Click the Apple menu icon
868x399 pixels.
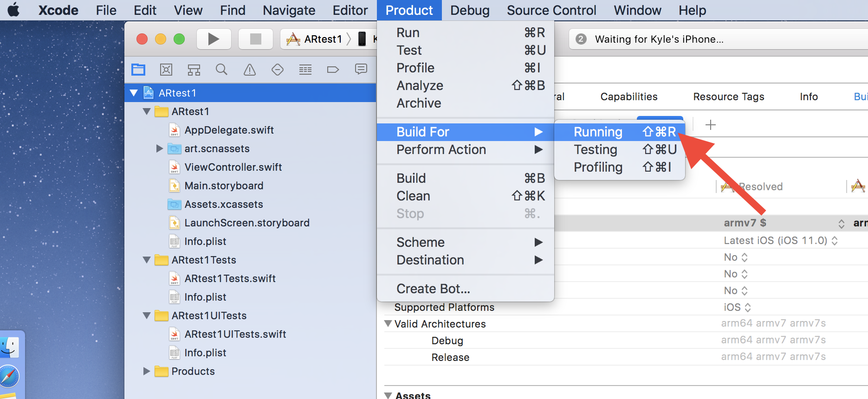pos(14,9)
